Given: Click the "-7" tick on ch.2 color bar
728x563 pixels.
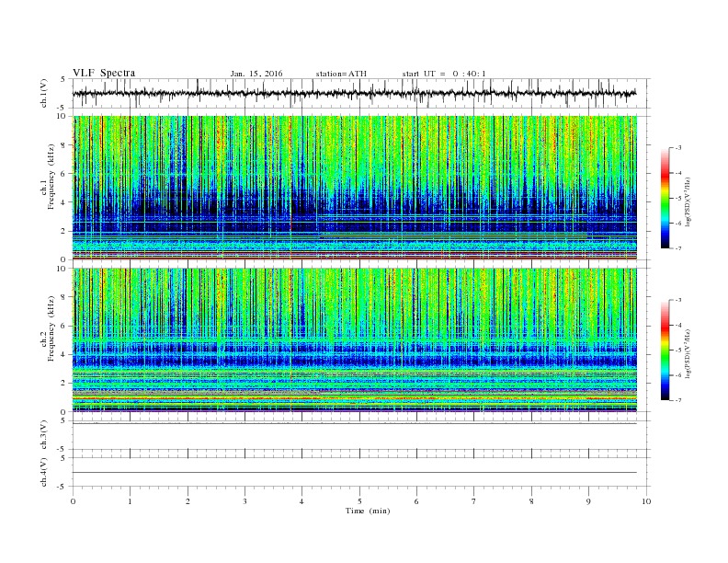Looking at the screenshot, I should [678, 400].
